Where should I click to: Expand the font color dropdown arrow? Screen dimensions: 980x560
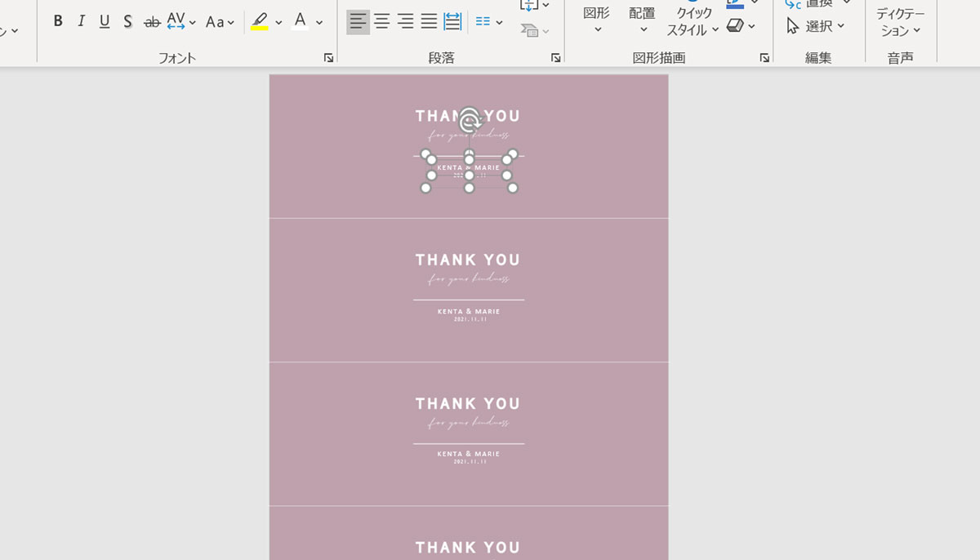click(x=319, y=23)
